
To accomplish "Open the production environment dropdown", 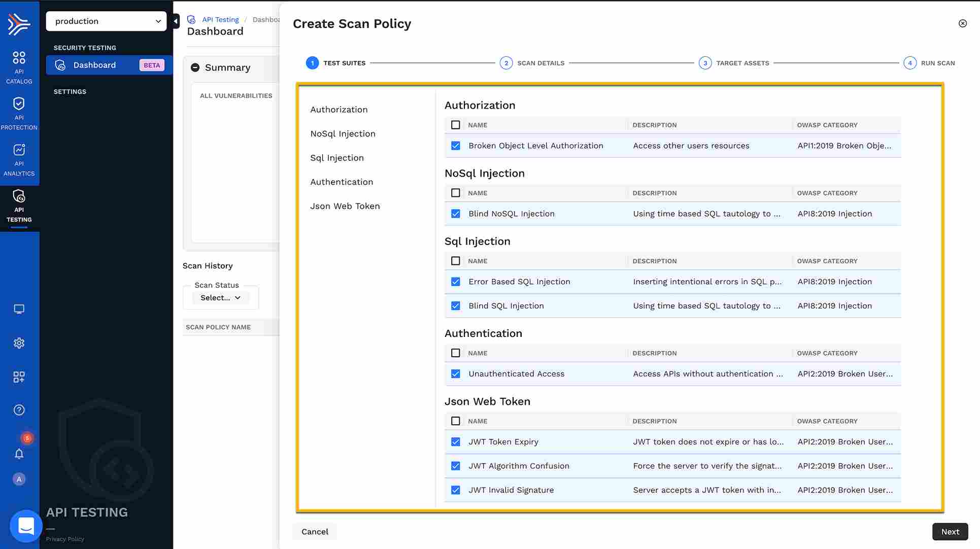I will [106, 21].
